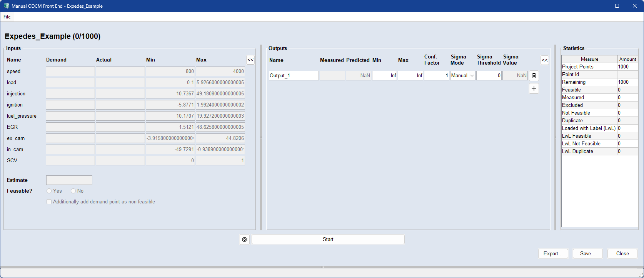Select the No feasible radio button
Image resolution: width=644 pixels, height=278 pixels.
point(73,191)
